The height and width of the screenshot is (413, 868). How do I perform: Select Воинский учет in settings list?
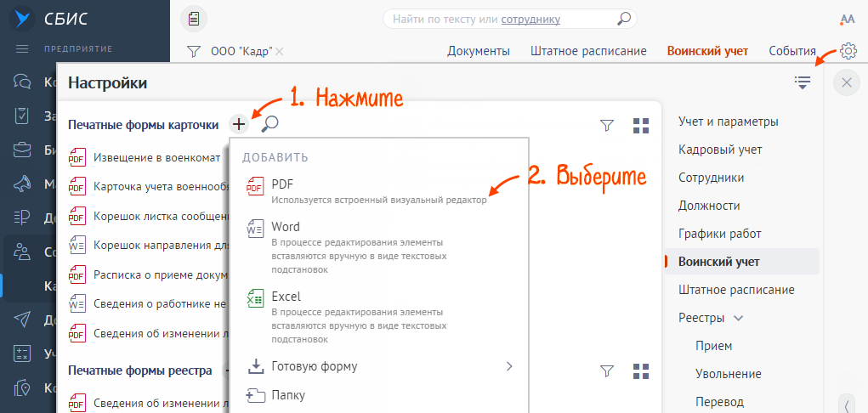(x=742, y=262)
